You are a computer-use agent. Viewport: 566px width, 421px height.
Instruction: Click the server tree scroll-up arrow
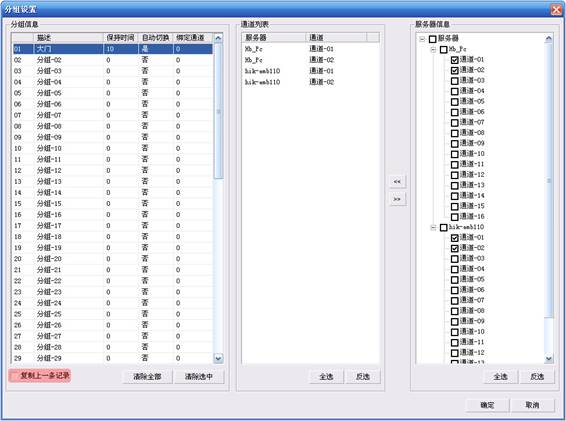[549, 38]
